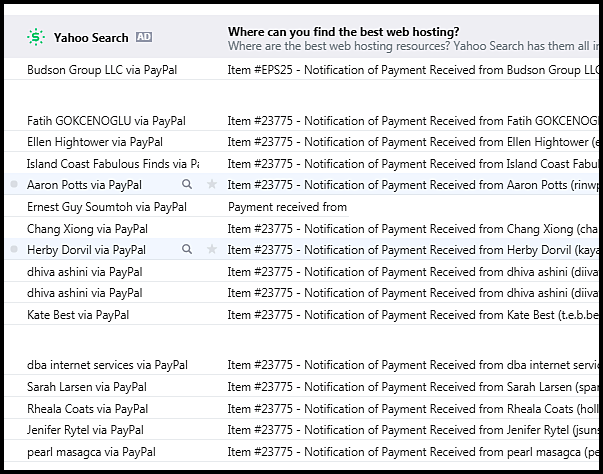Screen dimensions: 603x474
Task: Open email from dba internet services via PayPal
Action: (x=107, y=365)
